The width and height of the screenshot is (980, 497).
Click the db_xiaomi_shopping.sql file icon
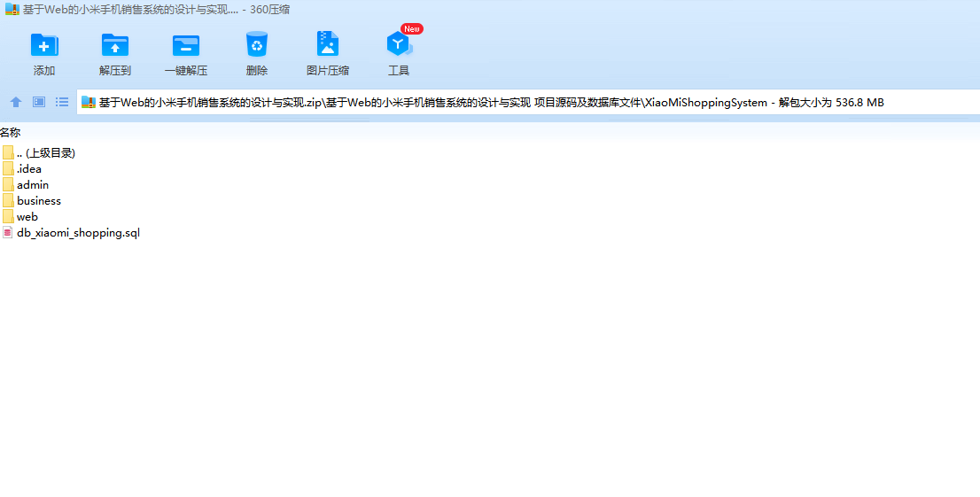click(x=7, y=233)
